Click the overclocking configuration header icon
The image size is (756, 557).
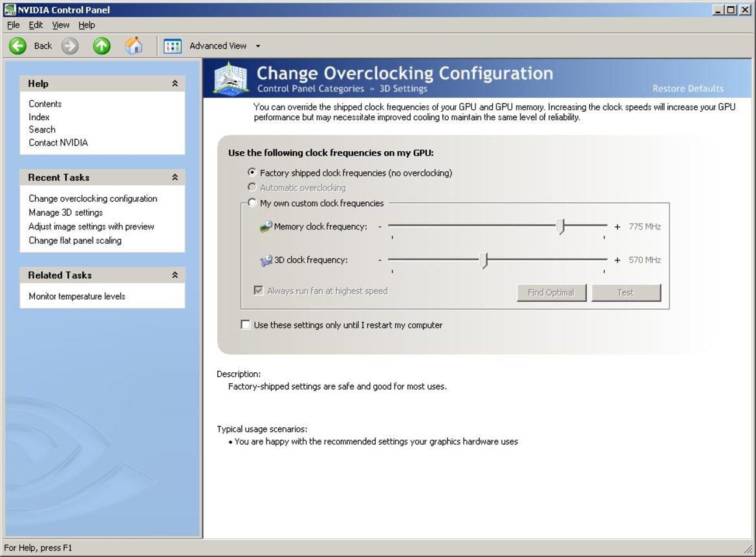point(231,79)
